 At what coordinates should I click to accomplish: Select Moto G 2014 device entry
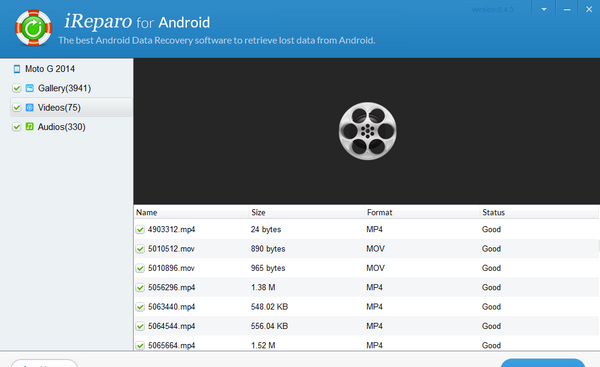click(x=50, y=69)
